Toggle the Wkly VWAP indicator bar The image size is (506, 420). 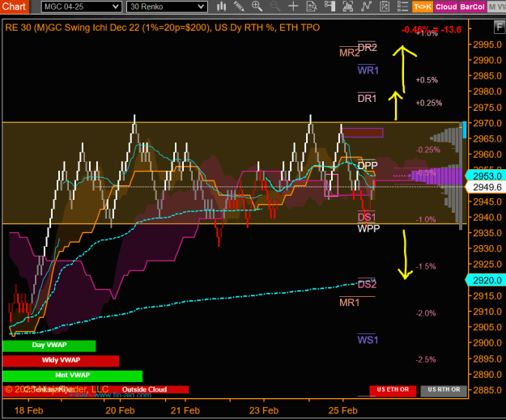[61, 361]
